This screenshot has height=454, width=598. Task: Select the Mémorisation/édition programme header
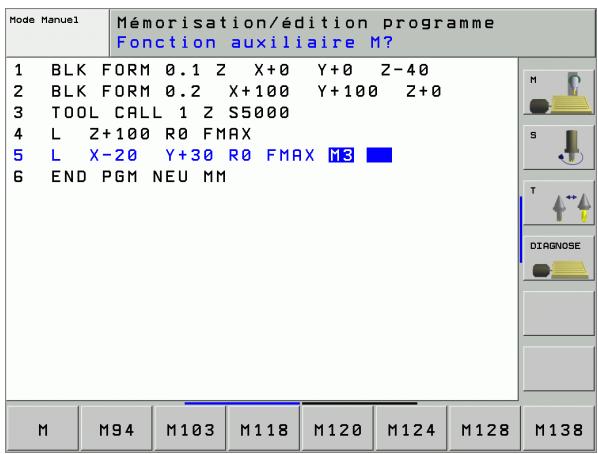pyautogui.click(x=305, y=23)
